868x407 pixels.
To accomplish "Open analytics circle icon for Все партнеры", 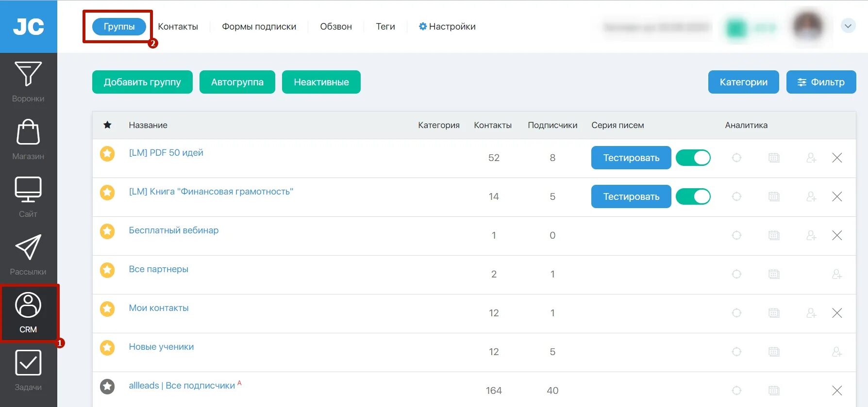I will click(x=736, y=274).
